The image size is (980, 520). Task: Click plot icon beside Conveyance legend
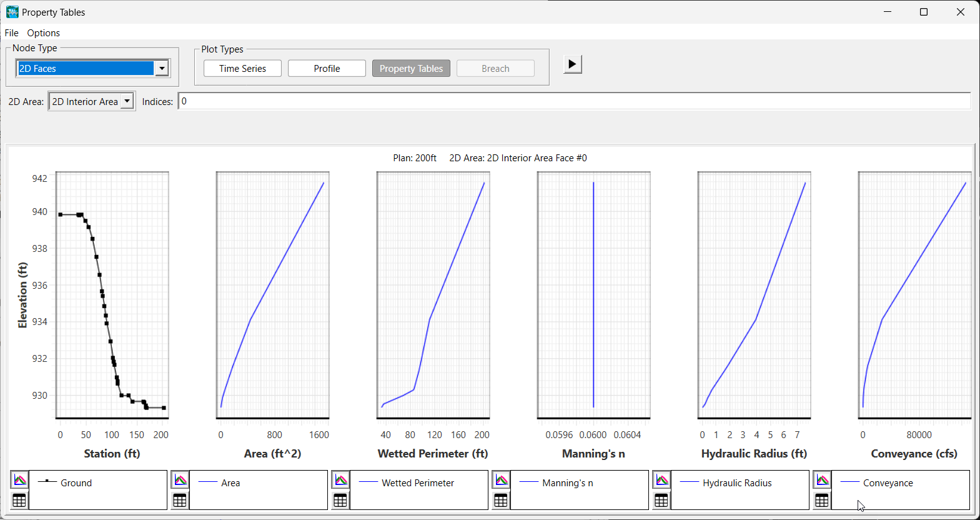pos(823,480)
